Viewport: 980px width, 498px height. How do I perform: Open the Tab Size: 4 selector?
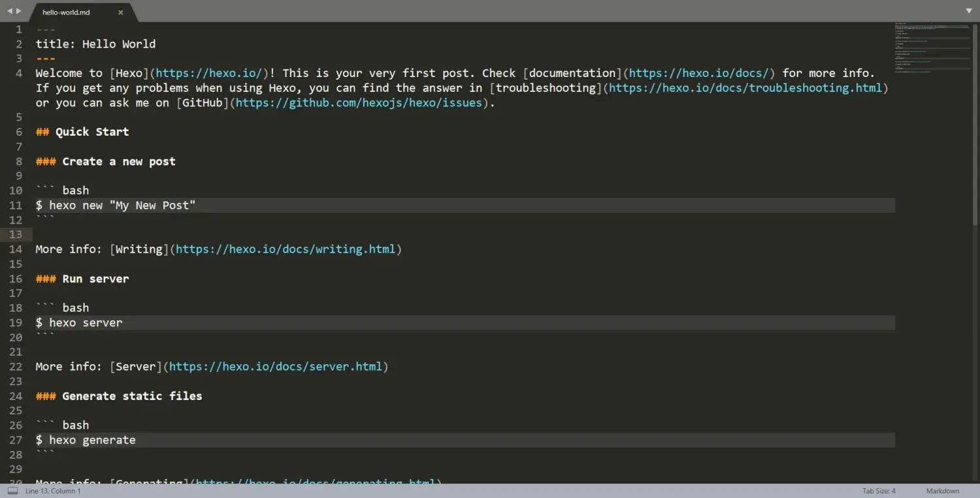coord(879,491)
